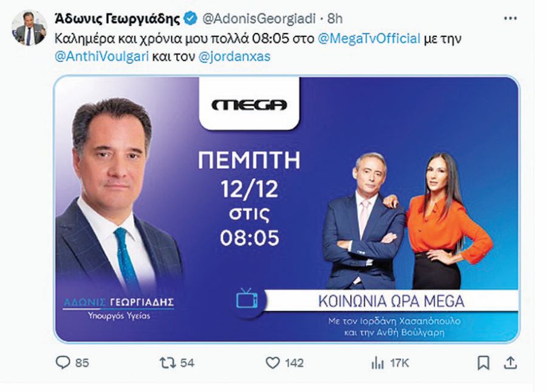This screenshot has width=547, height=392.
Task: Like the tweet with heart icon
Action: point(273,363)
